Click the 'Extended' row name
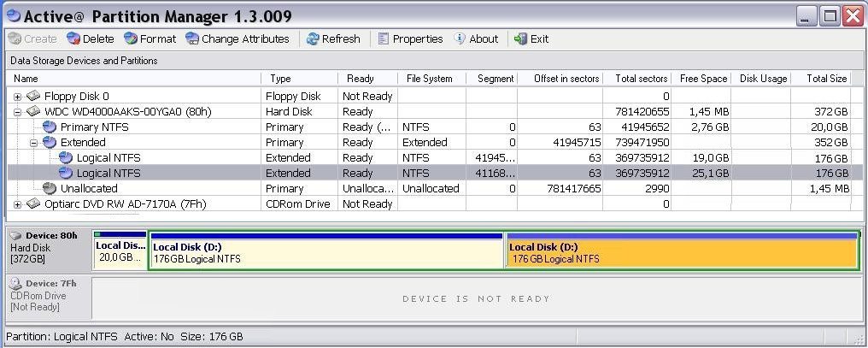The height and width of the screenshot is (348, 868). point(83,143)
